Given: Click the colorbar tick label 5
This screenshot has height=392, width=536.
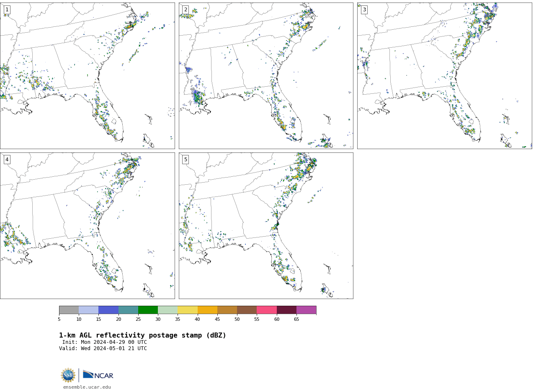Looking at the screenshot, I should (59, 320).
